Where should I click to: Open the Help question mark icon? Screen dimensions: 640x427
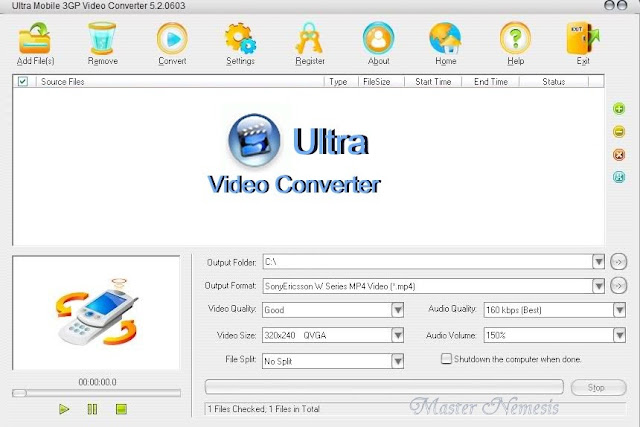pyautogui.click(x=515, y=38)
